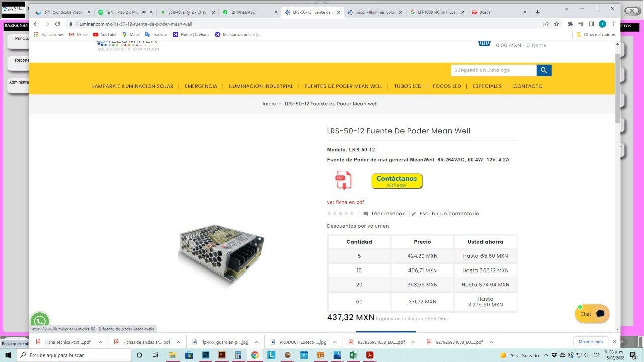Open Task View on the taskbar
Image resolution: width=644 pixels, height=362 pixels.
(x=155, y=355)
